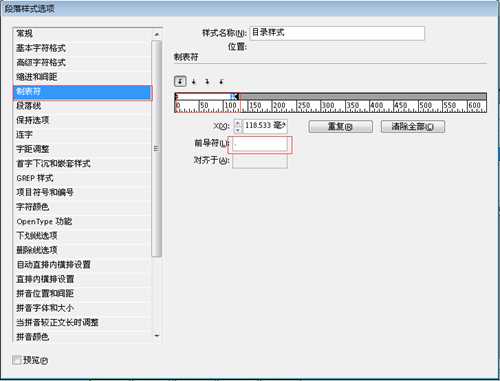
Task: Open the 缩进和间距 category
Action: [x=82, y=77]
